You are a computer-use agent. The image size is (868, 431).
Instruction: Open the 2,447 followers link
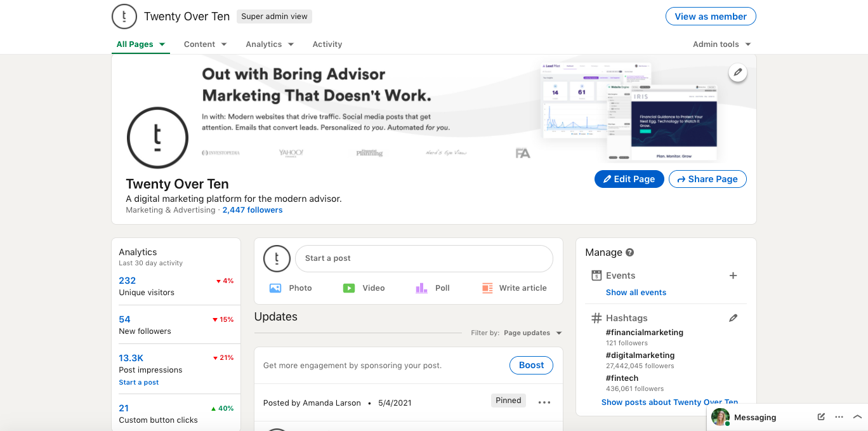click(x=253, y=210)
